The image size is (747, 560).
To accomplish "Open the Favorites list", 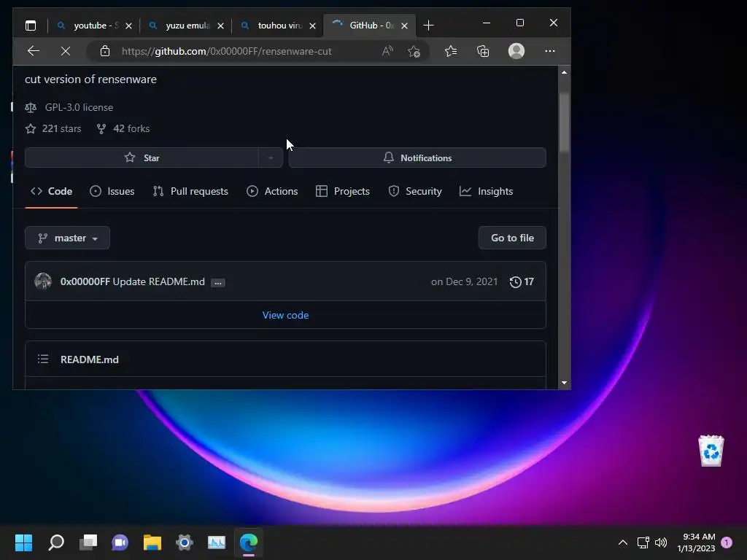I will (451, 51).
